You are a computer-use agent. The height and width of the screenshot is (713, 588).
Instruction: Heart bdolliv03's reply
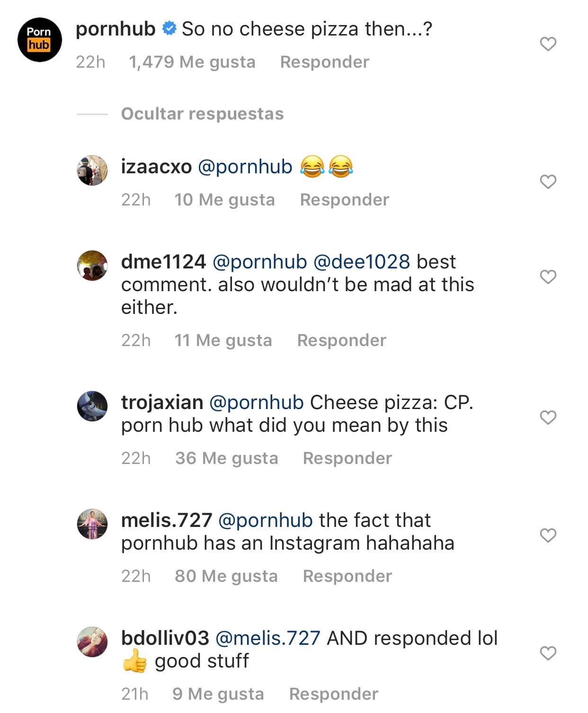548,652
